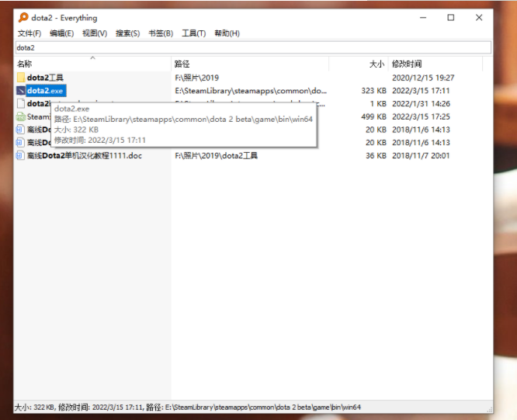Click date 2018/11/7 20:01

click(x=421, y=155)
